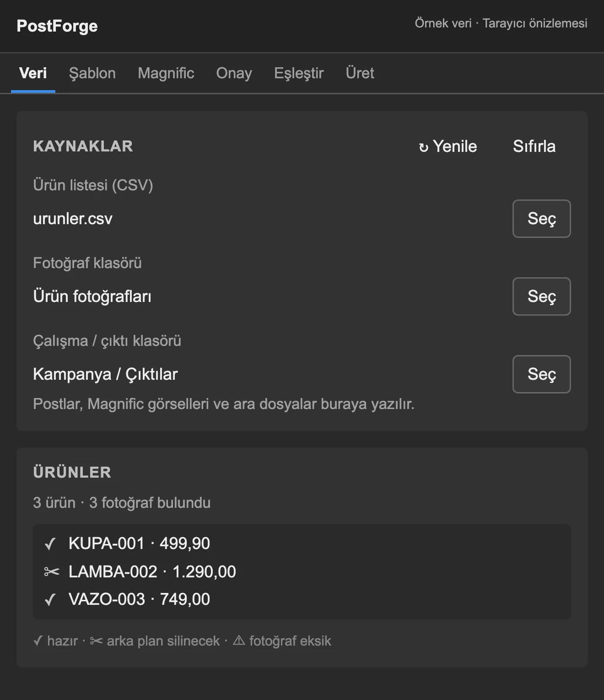Select the active Veri tab
The image size is (604, 700).
click(33, 73)
